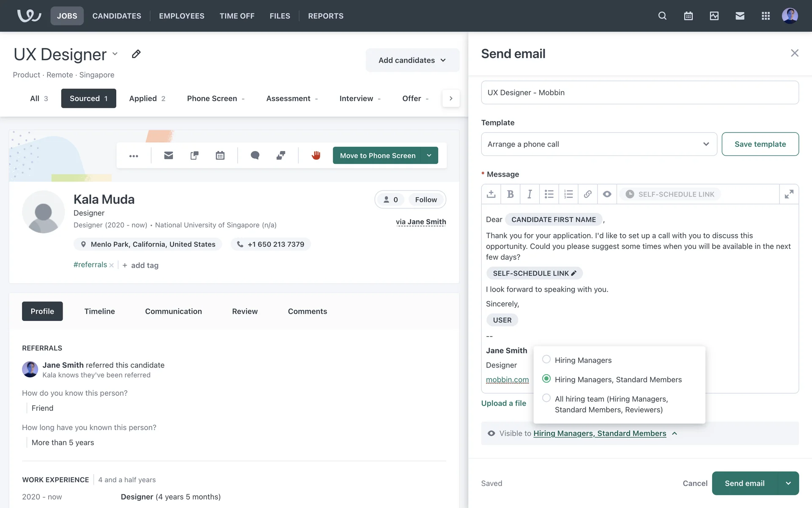The height and width of the screenshot is (508, 812).
Task: Open arrow next to Move to Phone Screen
Action: tap(429, 155)
